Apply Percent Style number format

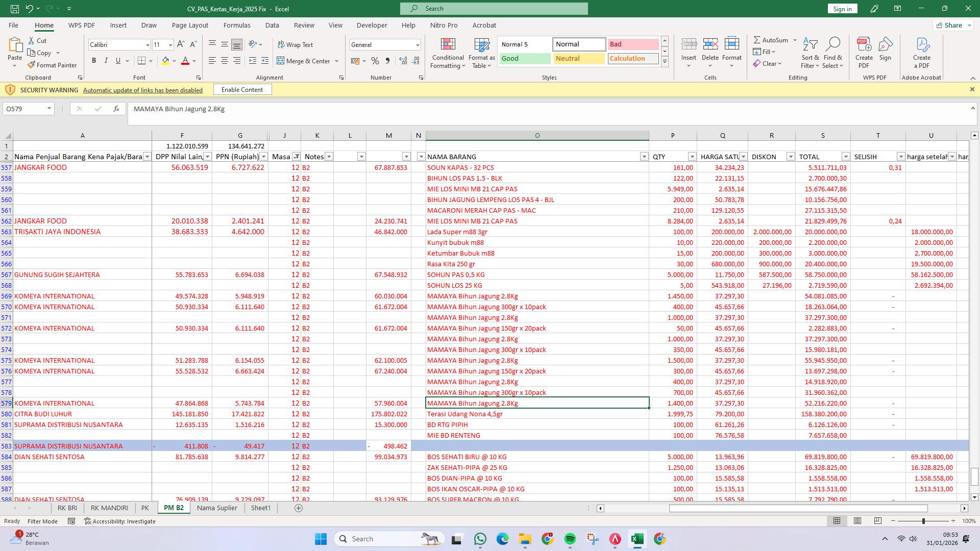[x=375, y=61]
